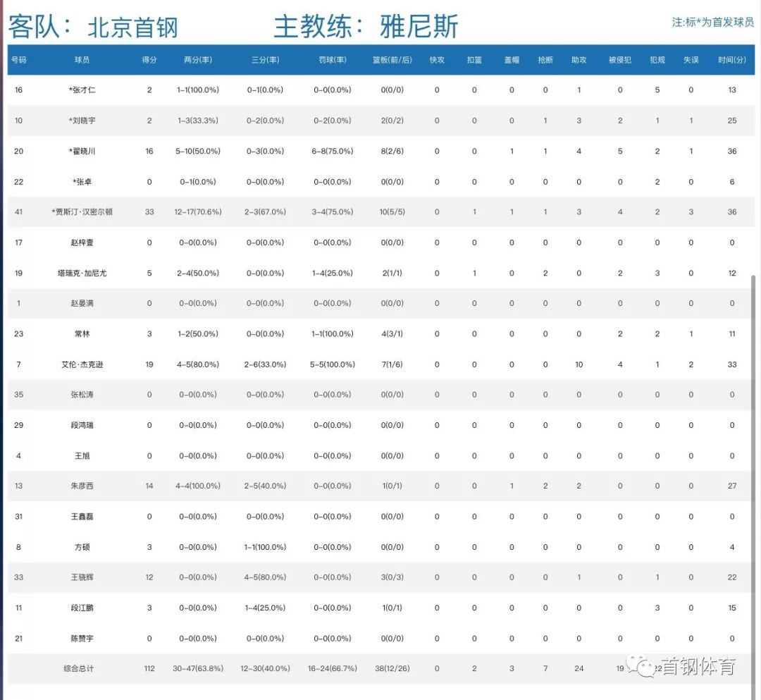Click the 篮板(前/后) column header
Screen dimensions: 761x700
point(392,60)
